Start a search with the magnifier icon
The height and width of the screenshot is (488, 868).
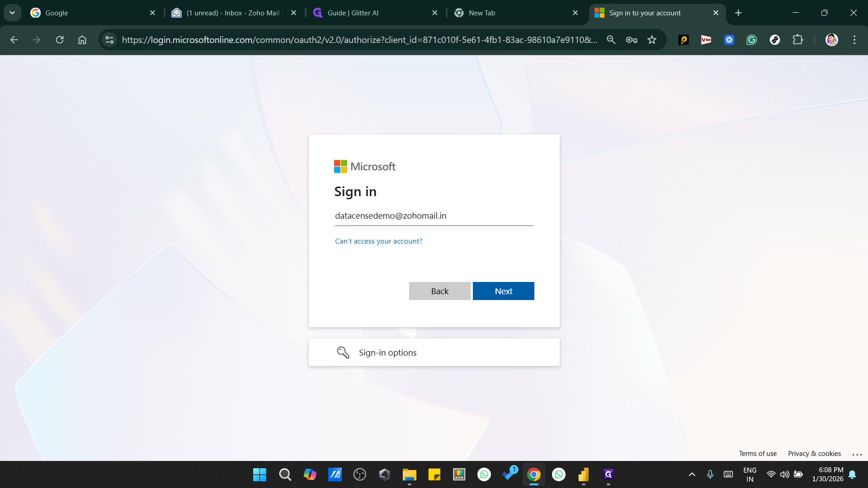pos(611,40)
